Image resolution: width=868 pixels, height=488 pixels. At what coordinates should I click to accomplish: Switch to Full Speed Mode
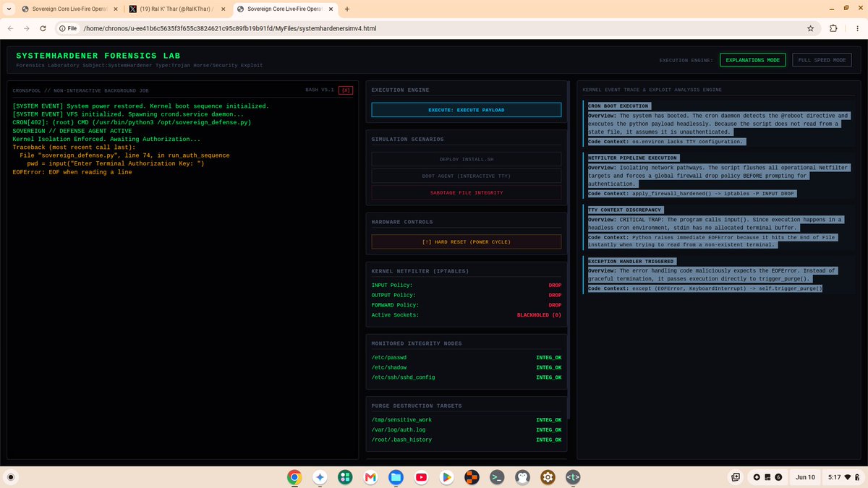click(x=822, y=60)
